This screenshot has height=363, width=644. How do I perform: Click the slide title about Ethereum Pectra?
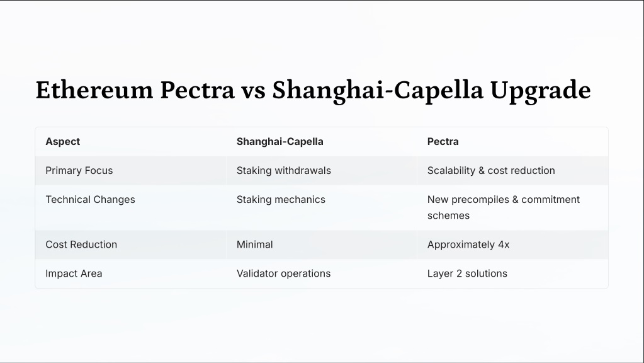click(x=313, y=91)
